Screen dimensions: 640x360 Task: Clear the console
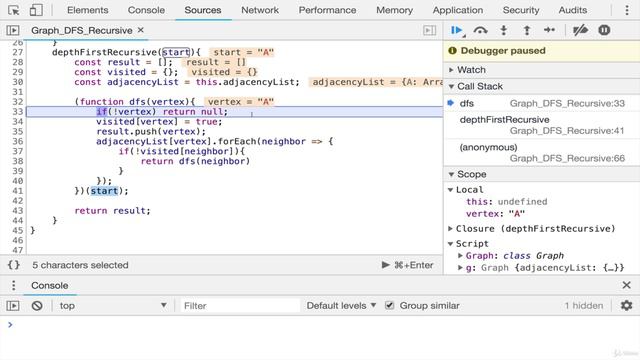click(x=37, y=305)
